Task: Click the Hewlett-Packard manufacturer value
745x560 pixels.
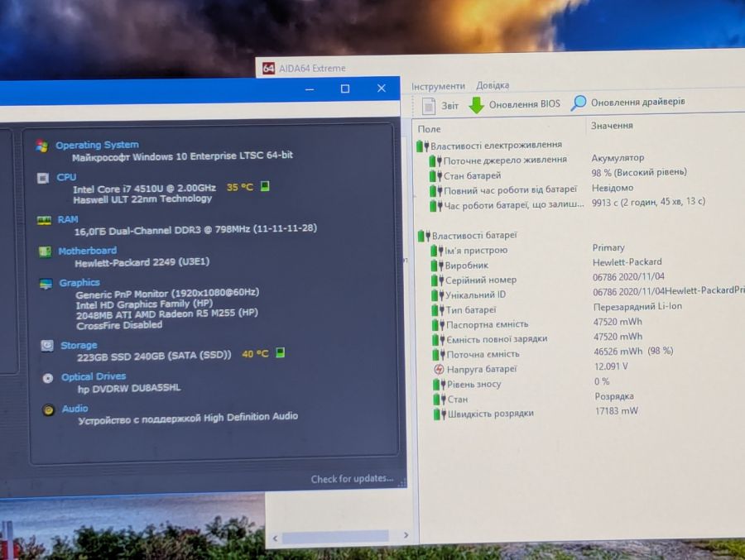Action: click(627, 261)
